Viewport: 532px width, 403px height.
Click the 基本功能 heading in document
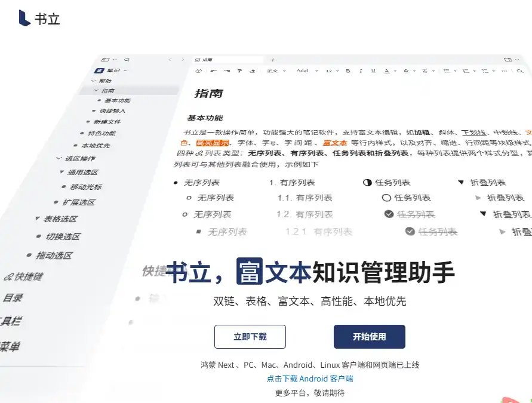pyautogui.click(x=205, y=118)
